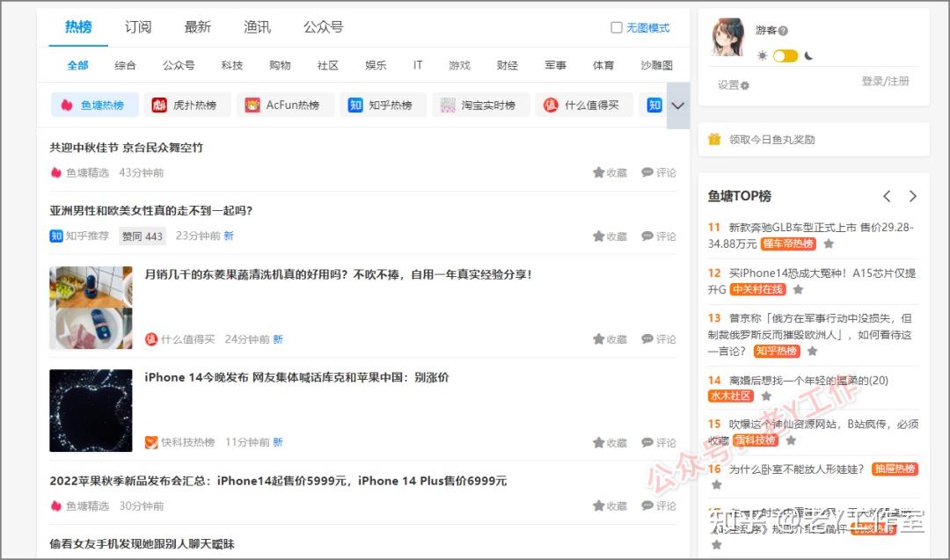Open comments for iPhone 14今晚发布 article
950x560 pixels.
point(659,442)
